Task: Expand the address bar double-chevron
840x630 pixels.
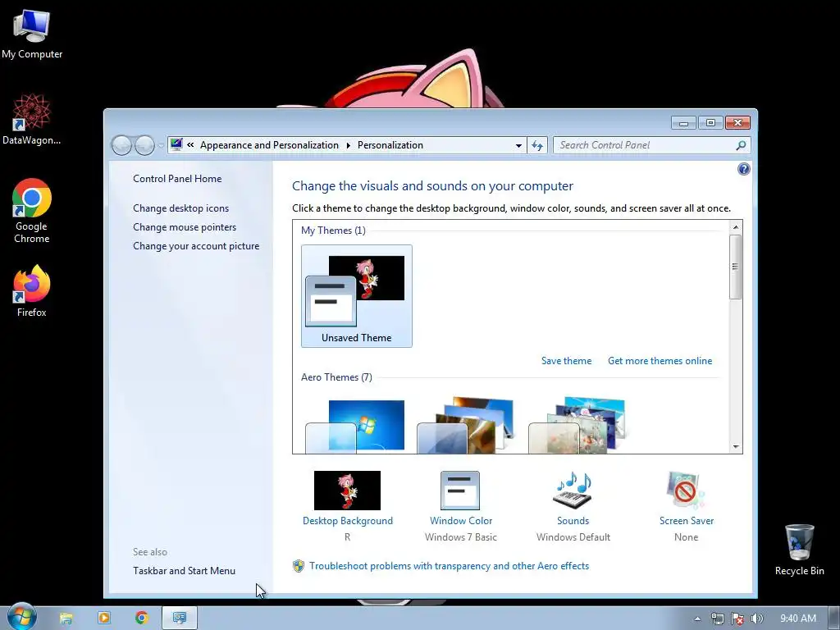Action: [190, 145]
